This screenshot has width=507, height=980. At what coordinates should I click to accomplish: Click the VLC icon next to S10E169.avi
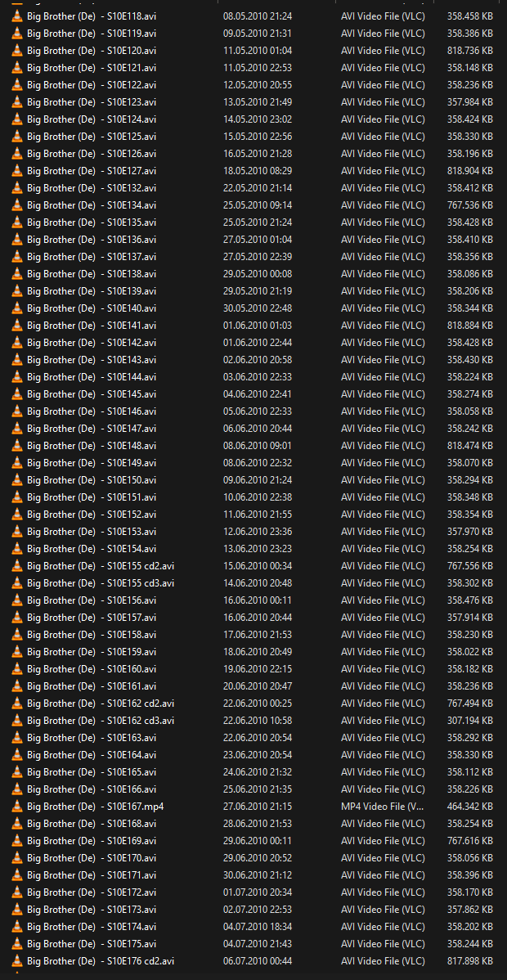pos(17,841)
